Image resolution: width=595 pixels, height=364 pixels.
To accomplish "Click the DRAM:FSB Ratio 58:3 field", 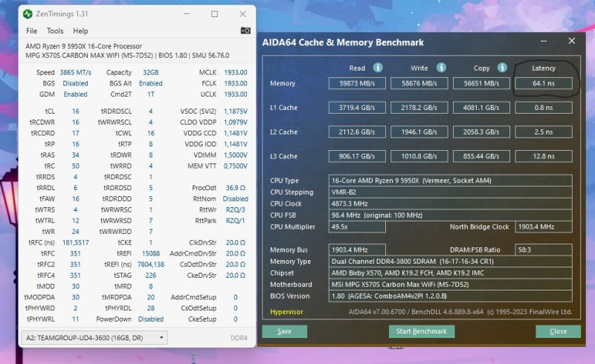I will coord(544,250).
